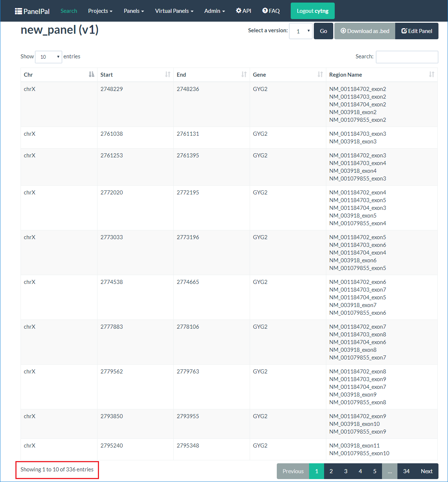Image resolution: width=448 pixels, height=482 pixels.
Task: Go to page 2 of the table
Action: click(331, 471)
